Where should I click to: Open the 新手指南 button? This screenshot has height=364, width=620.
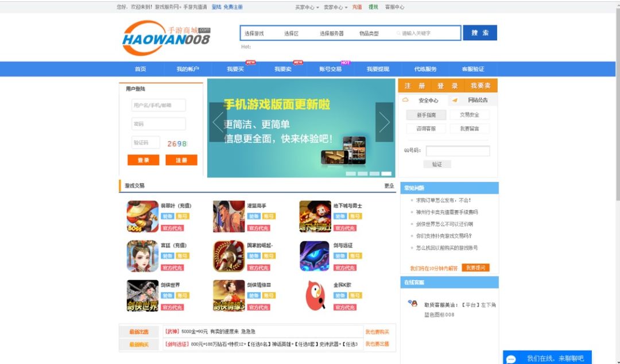click(x=426, y=115)
